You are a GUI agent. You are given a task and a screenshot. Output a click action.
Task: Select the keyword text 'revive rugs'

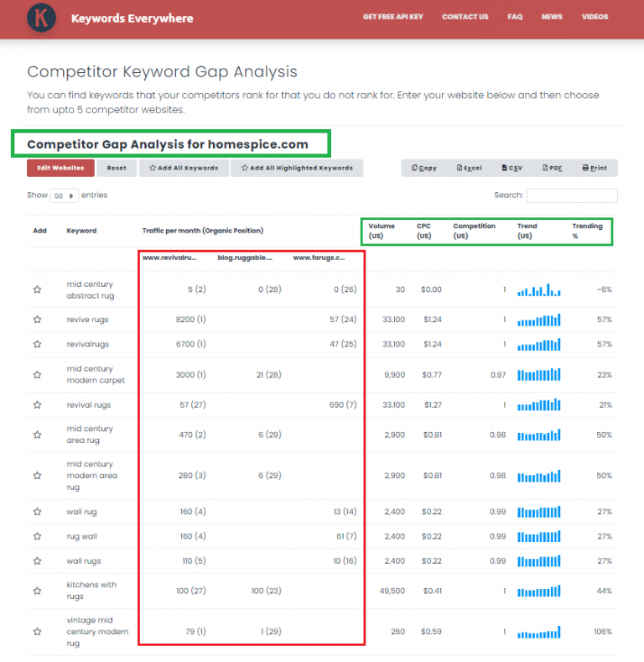(x=87, y=320)
